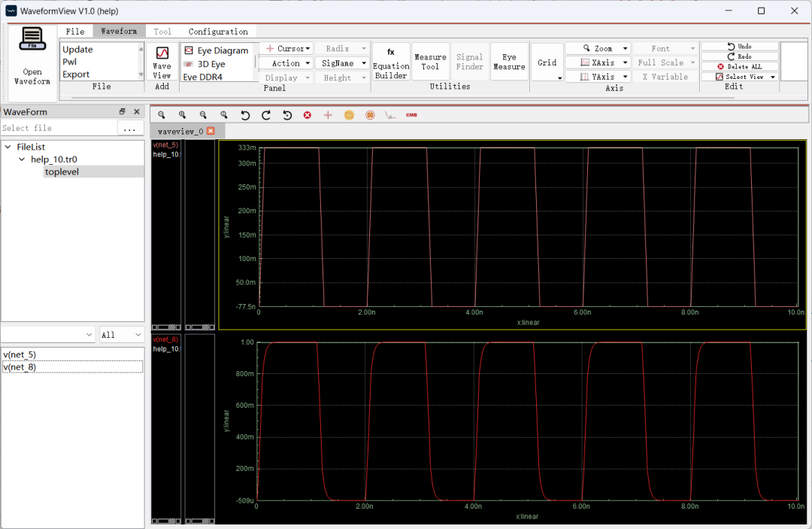812x529 pixels.
Task: Open the Action dropdown
Action: [x=286, y=63]
